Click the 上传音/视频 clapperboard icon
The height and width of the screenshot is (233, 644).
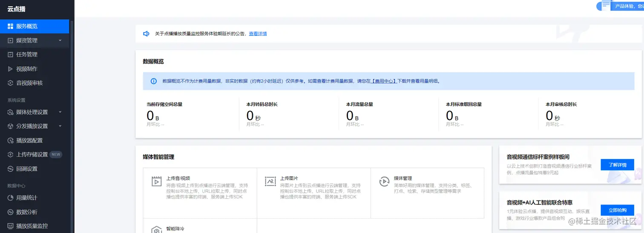coord(157,181)
